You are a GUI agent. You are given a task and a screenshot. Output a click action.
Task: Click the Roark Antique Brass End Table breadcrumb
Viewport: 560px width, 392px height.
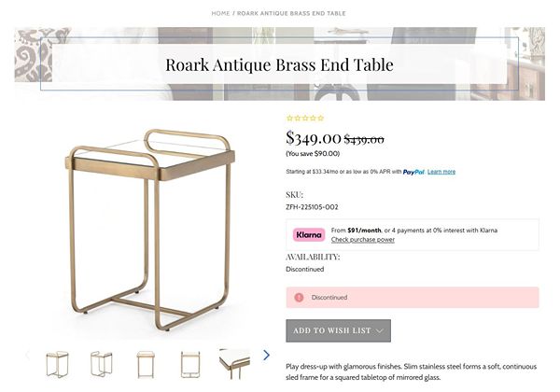pos(291,14)
